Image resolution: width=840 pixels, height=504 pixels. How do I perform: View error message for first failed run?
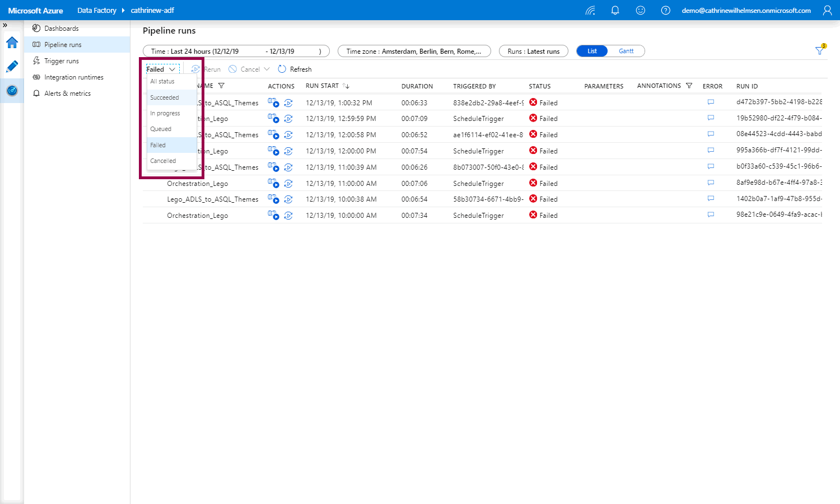point(711,102)
